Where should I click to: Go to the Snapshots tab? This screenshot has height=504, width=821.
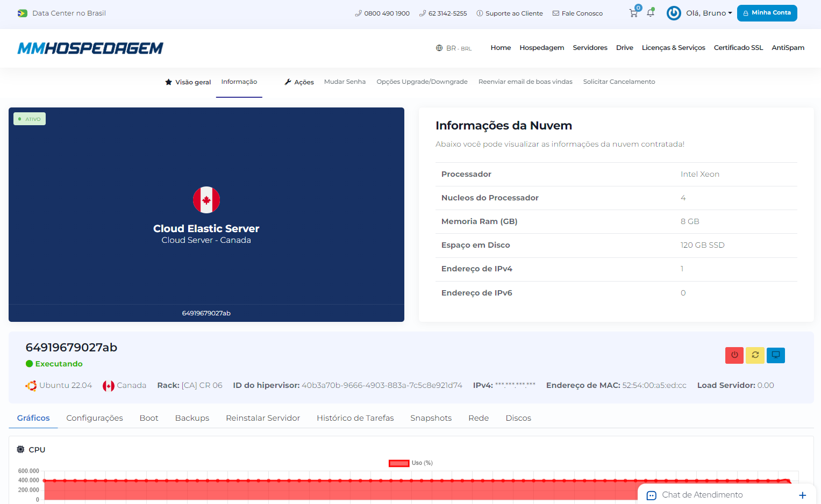(431, 418)
